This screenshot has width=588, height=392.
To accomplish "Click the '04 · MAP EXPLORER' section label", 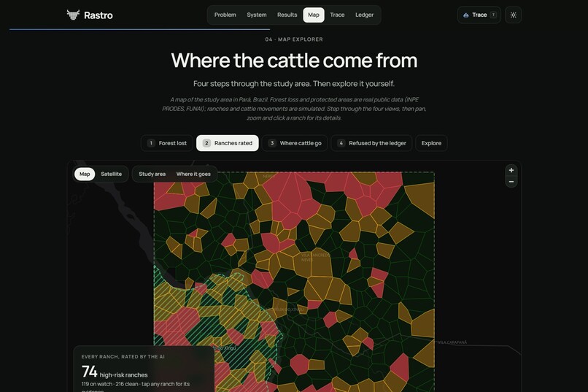I will click(x=294, y=39).
